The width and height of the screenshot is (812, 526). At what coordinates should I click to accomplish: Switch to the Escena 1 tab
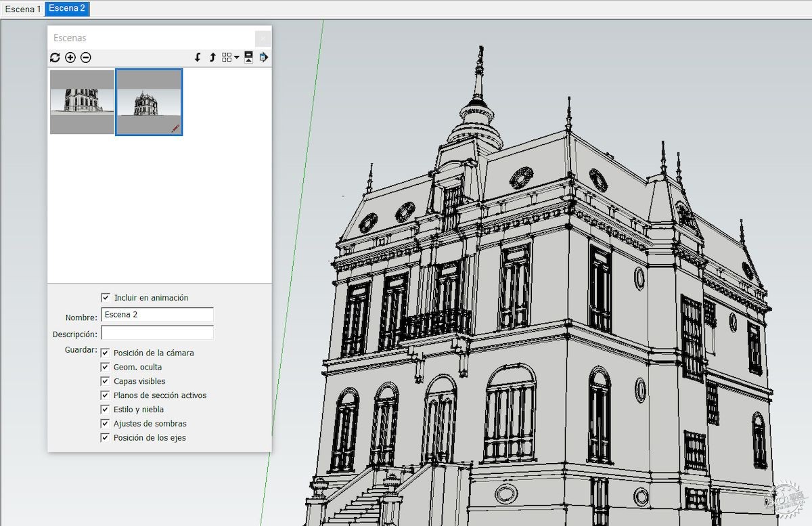tap(22, 9)
